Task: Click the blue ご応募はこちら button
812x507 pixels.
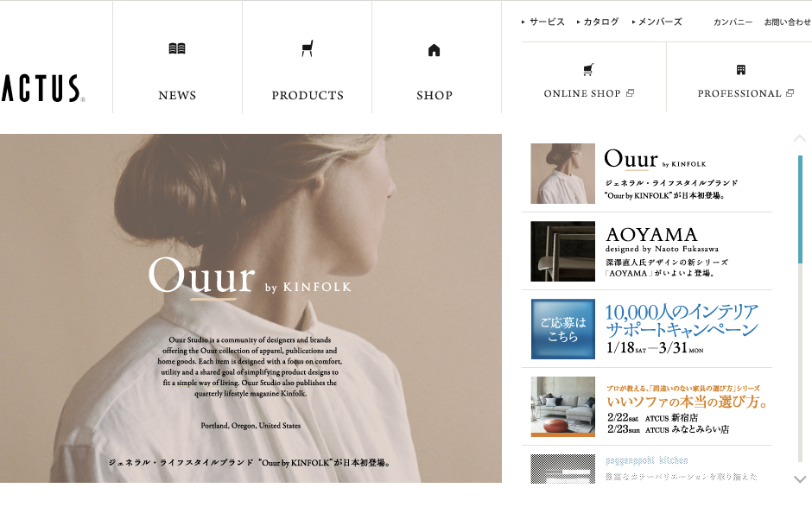Action: point(563,329)
